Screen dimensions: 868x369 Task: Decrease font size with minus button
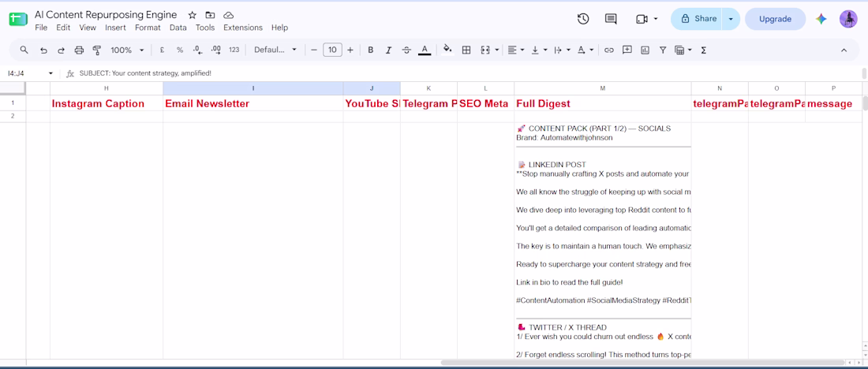point(314,50)
